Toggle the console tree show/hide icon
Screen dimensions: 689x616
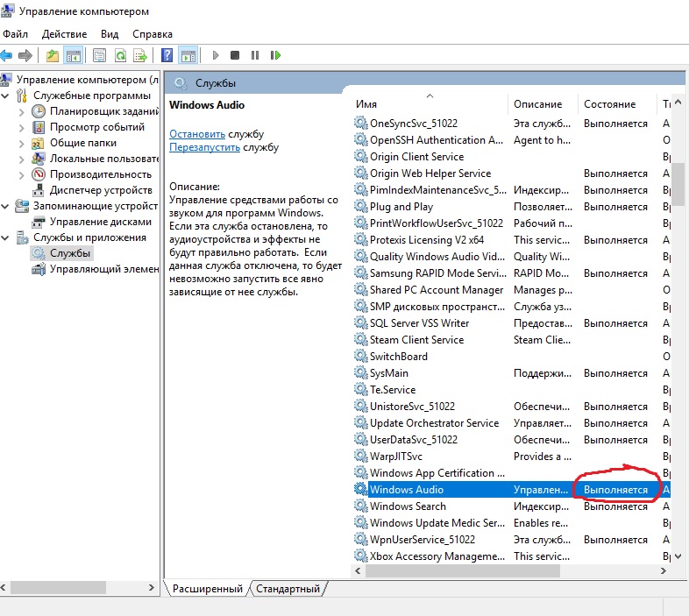(73, 55)
